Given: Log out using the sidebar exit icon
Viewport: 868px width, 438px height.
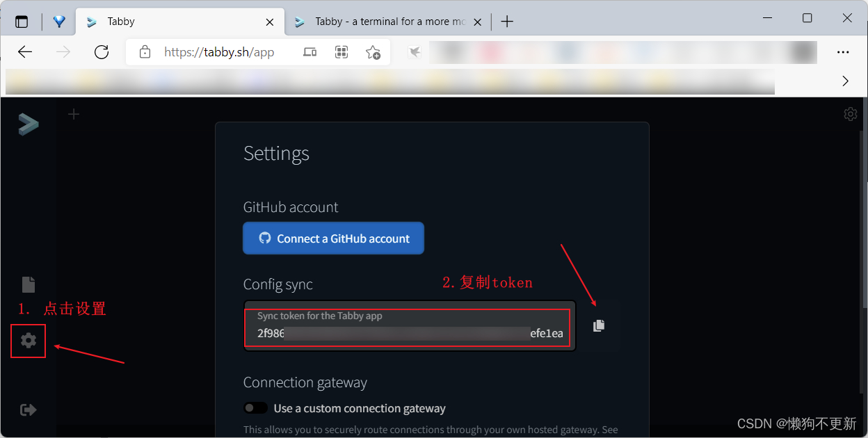Looking at the screenshot, I should [29, 409].
